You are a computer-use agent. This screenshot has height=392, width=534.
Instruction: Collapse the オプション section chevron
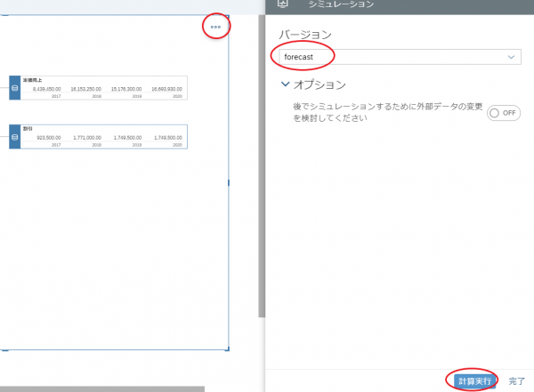[285, 84]
